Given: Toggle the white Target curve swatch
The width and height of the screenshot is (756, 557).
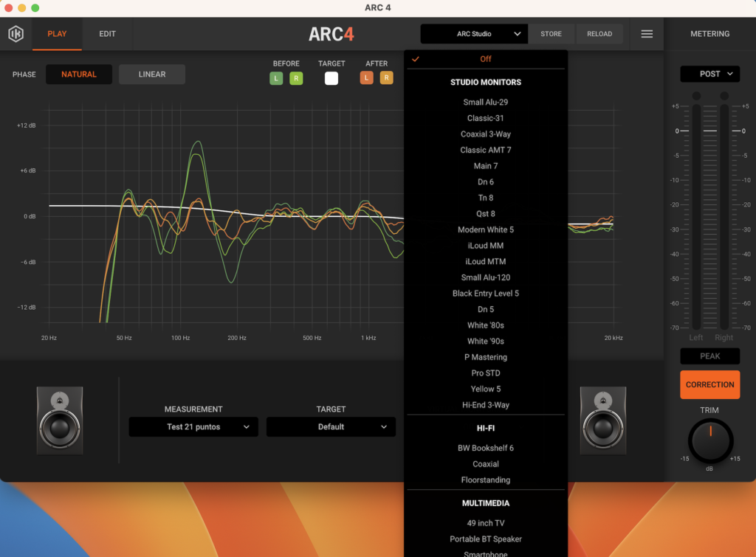Looking at the screenshot, I should [x=331, y=78].
